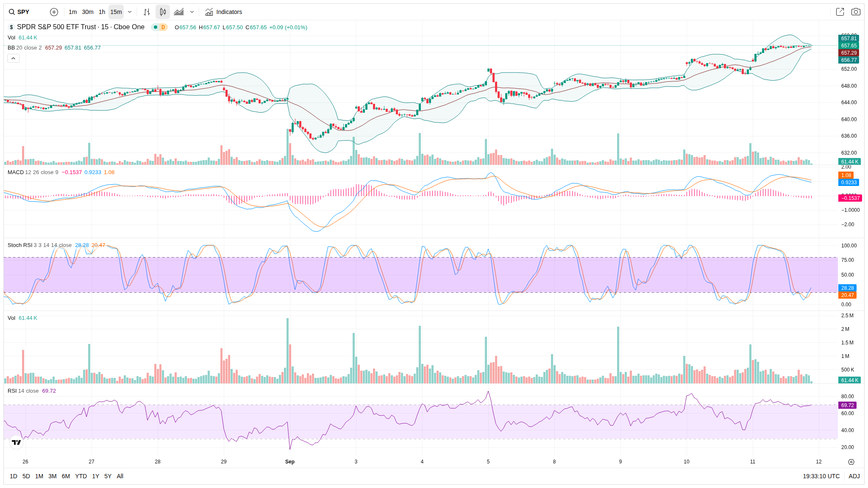The width and height of the screenshot is (868, 488).
Task: Click the blue 0.9233 MACD value label
Action: click(849, 183)
